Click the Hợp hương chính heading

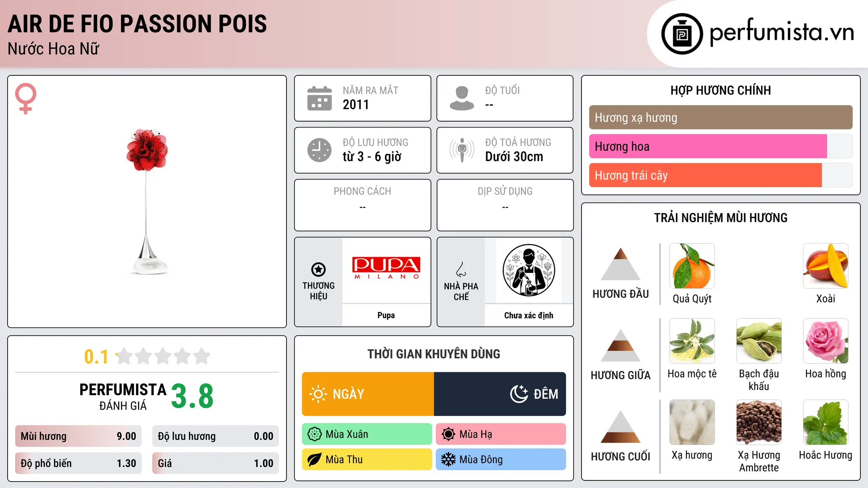tap(721, 90)
